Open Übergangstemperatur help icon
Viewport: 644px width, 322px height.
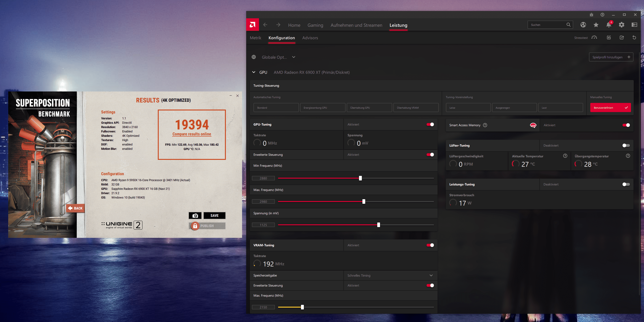tap(628, 156)
